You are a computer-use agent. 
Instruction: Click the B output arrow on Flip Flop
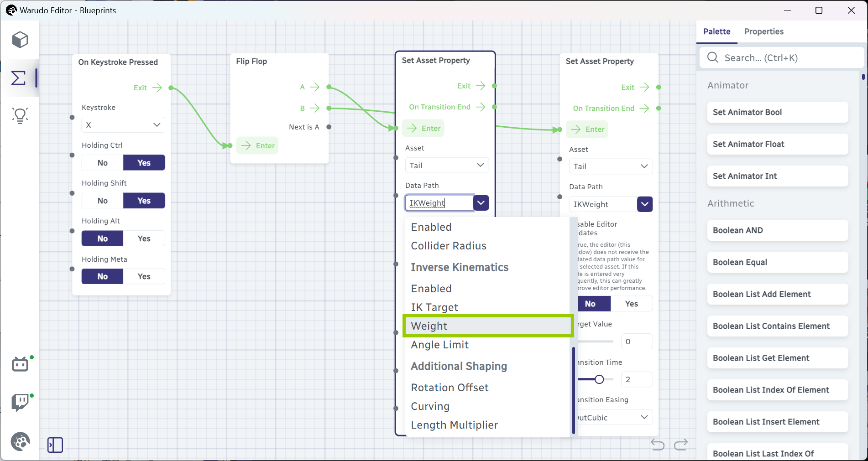coord(315,108)
